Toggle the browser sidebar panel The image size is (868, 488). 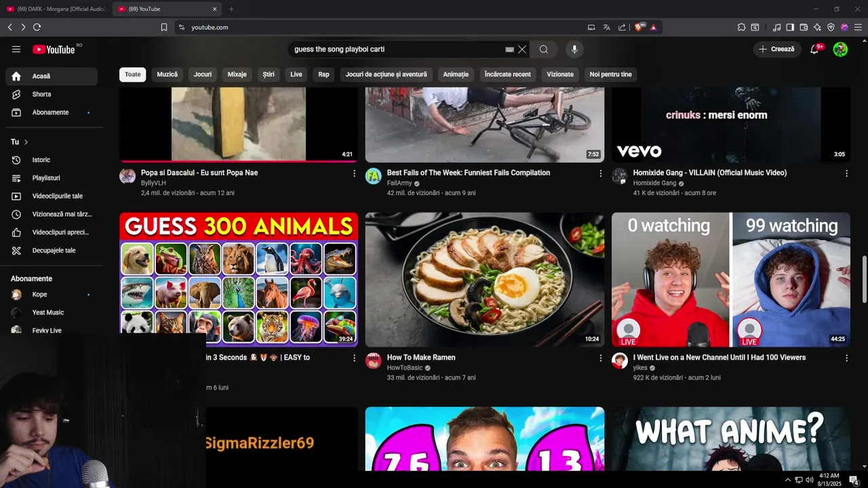coord(790,27)
